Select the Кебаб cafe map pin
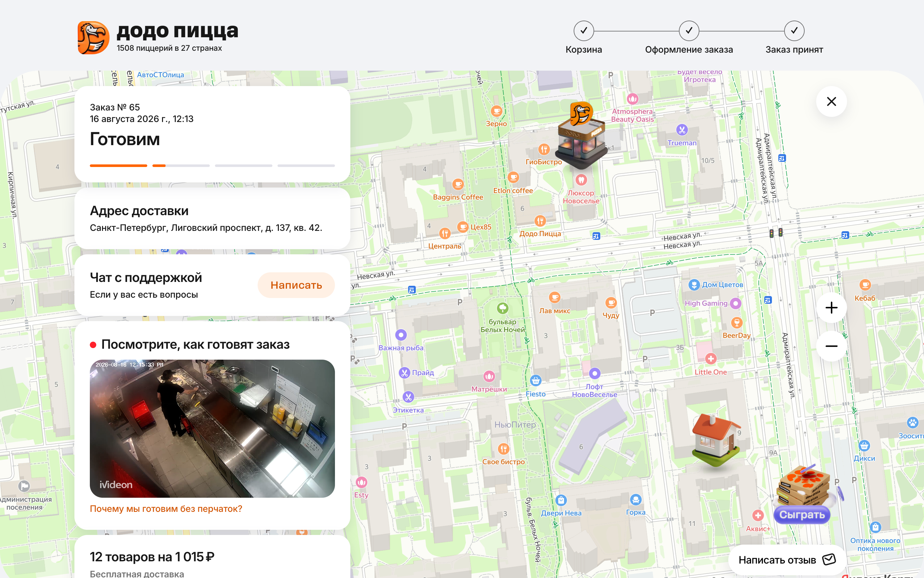The width and height of the screenshot is (924, 578). click(865, 285)
